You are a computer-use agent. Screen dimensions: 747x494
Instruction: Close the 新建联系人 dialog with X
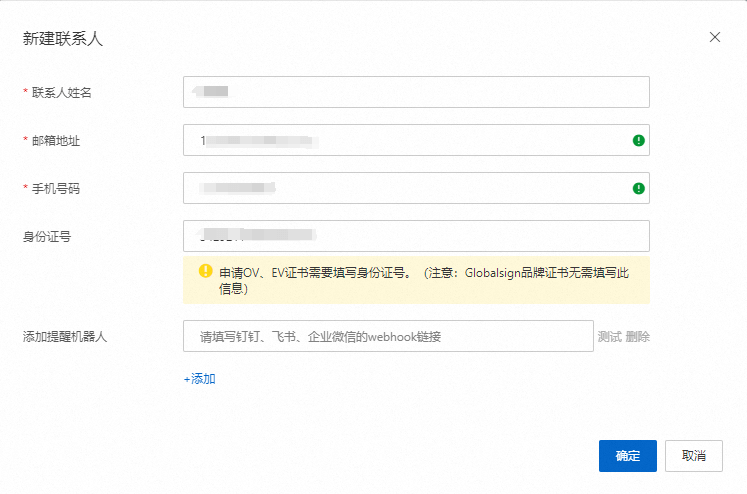(714, 37)
